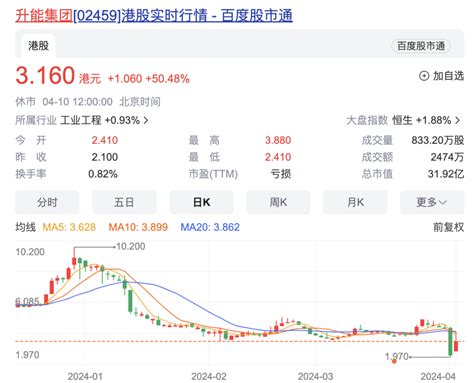Viewport: 474px width, 383px height.
Task: Click the MA20: 3.862 indicator label
Action: (x=210, y=227)
